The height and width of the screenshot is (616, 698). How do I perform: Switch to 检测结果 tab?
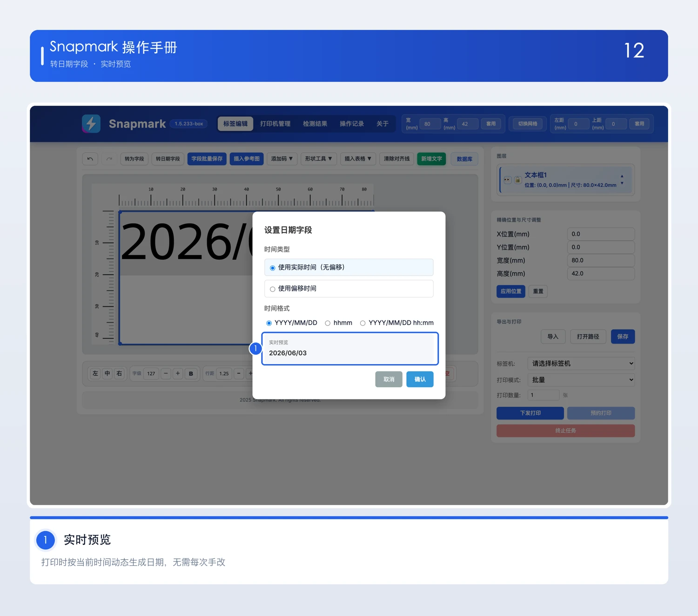(315, 124)
